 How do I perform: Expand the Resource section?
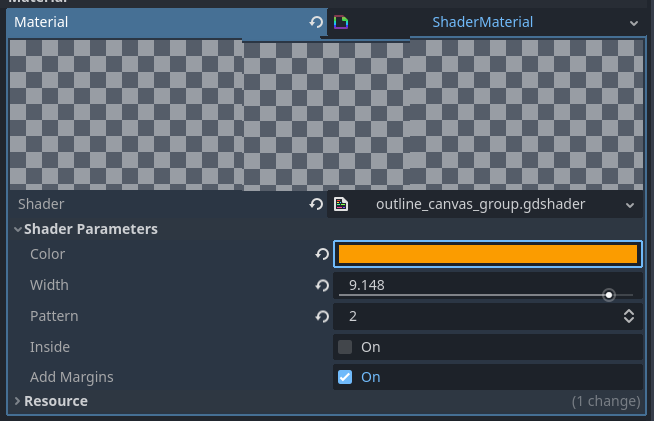tap(17, 401)
